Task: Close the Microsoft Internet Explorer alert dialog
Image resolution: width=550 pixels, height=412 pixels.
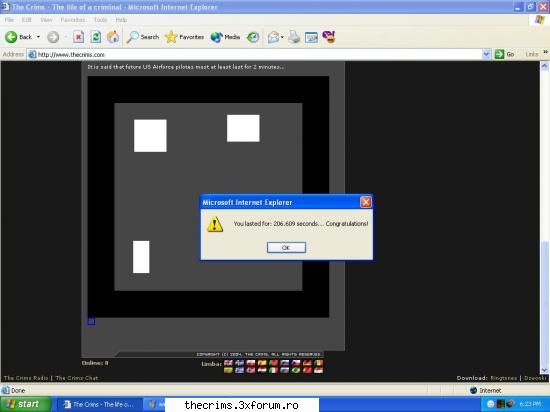Action: (x=365, y=202)
